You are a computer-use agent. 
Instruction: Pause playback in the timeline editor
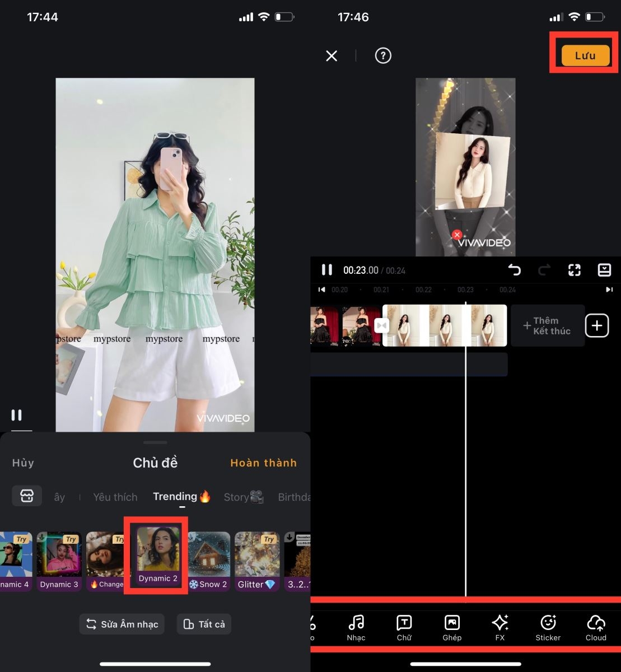pos(327,270)
